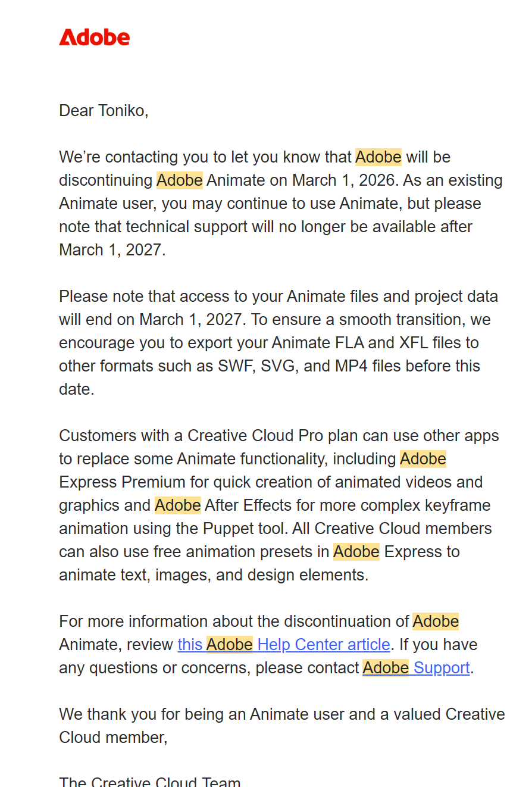Click highlighted "Adobe" before "Animate on March"
Image resolution: width=532 pixels, height=787 pixels.
click(180, 180)
